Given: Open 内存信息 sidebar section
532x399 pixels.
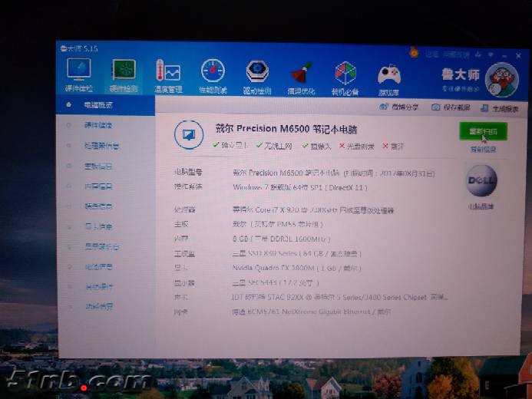Looking at the screenshot, I should 98,186.
